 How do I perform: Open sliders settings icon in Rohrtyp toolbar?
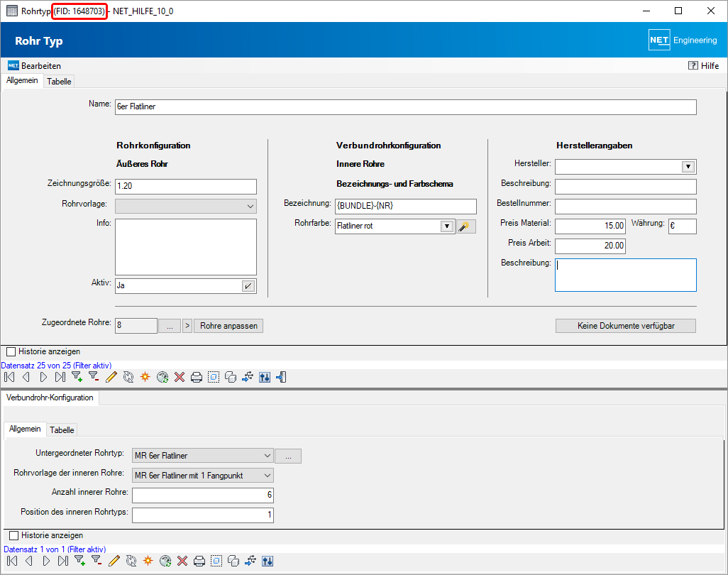pos(265,377)
